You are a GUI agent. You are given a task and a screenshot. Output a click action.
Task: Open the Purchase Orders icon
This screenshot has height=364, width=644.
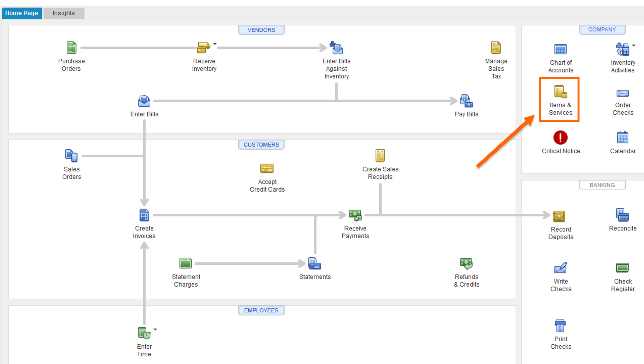click(x=72, y=48)
